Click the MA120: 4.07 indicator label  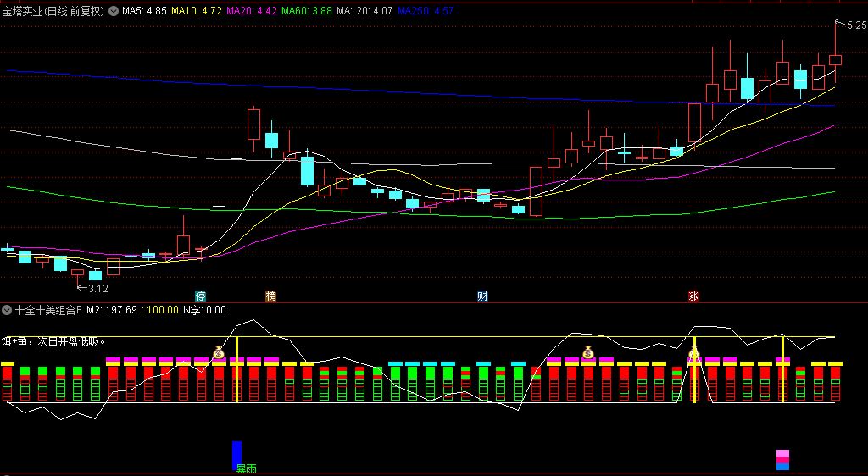point(364,11)
